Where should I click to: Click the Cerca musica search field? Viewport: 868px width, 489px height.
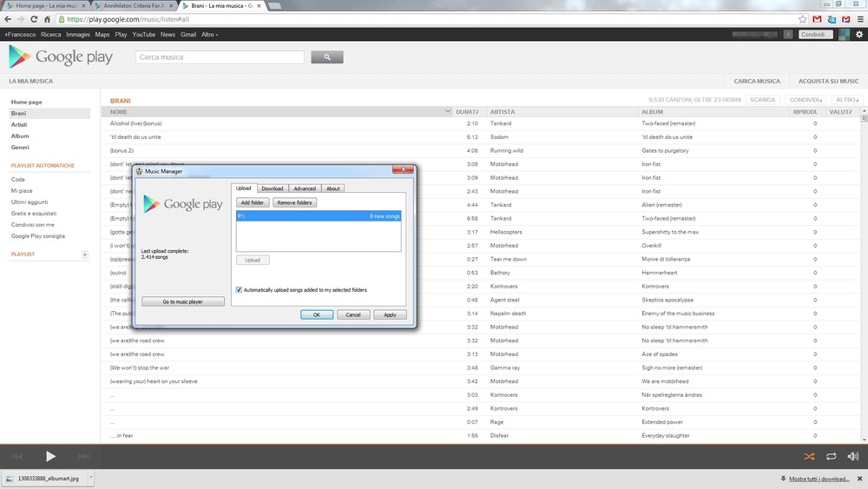point(220,57)
